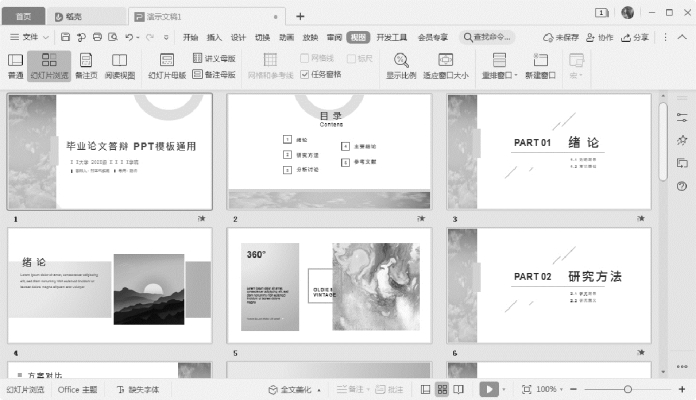
Task: Click the sidebar help question icon
Action: coord(682,186)
